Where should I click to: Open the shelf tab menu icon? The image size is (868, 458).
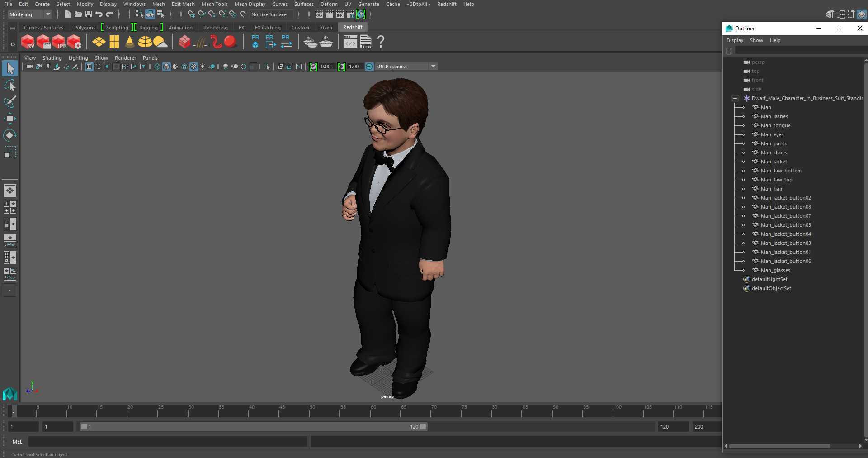click(13, 28)
